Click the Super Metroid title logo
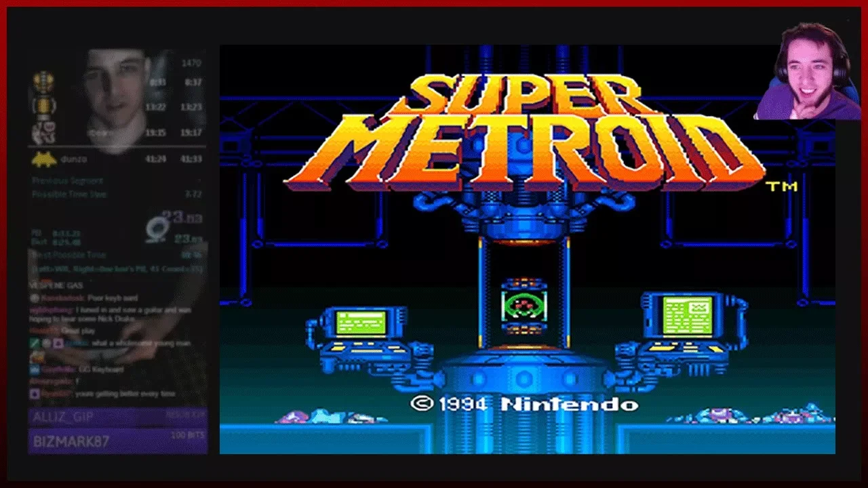 [x=525, y=132]
